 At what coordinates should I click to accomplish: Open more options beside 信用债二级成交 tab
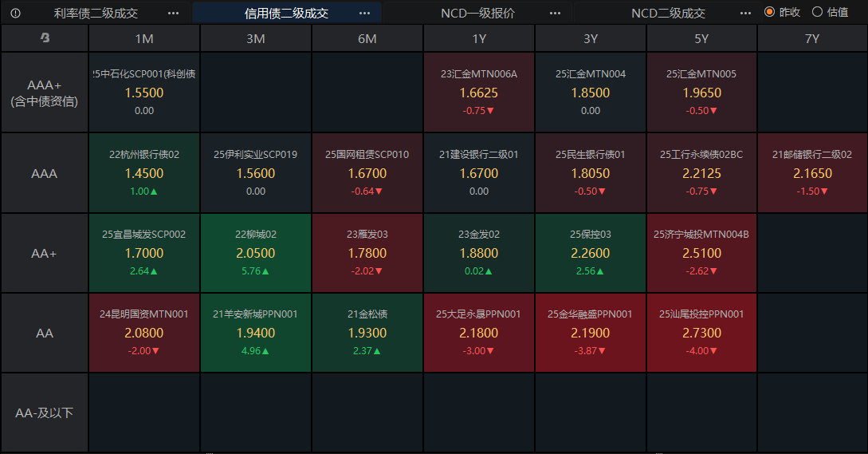[364, 13]
